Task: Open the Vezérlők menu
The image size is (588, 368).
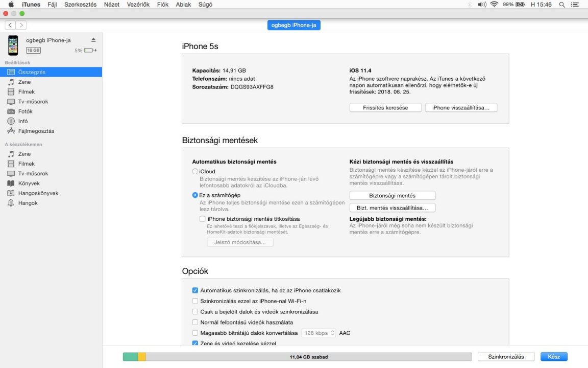Action: 138,5
